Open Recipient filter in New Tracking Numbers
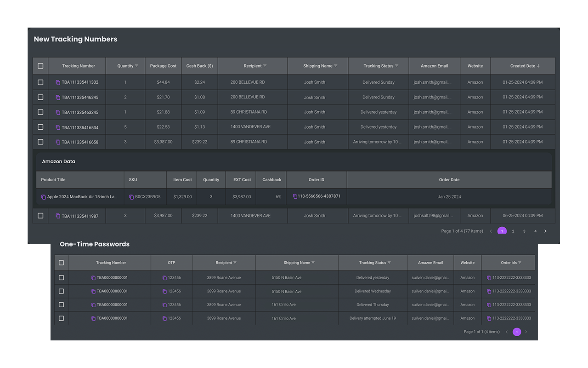This screenshot has height=368, width=588. click(265, 66)
